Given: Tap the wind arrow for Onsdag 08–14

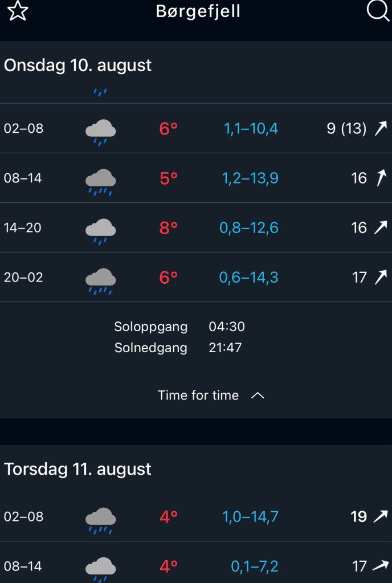Looking at the screenshot, I should [x=381, y=178].
